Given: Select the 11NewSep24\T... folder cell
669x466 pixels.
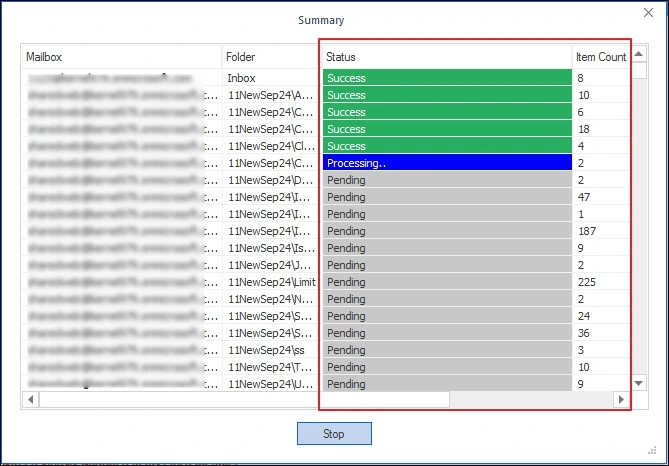Looking at the screenshot, I should tap(270, 367).
